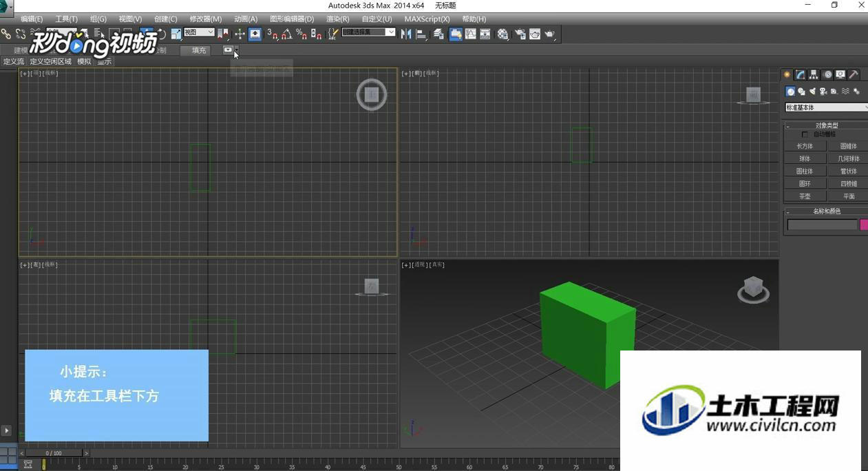Screen dimensions: 868x471
Task: Open the Layer Manager
Action: (438, 34)
